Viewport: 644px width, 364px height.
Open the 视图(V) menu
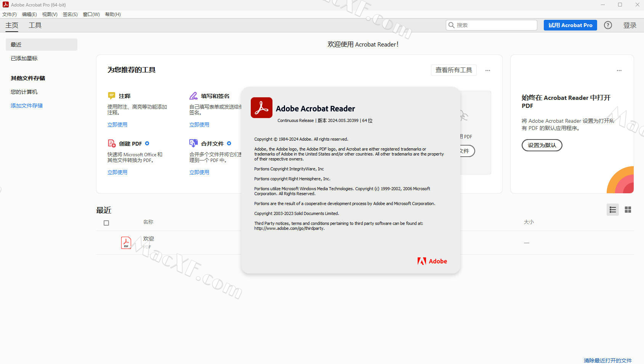pos(50,14)
